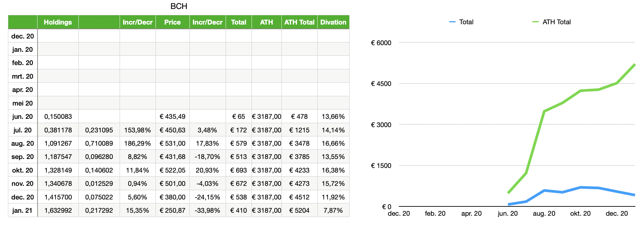Click the blue Total legend color marker

point(452,22)
